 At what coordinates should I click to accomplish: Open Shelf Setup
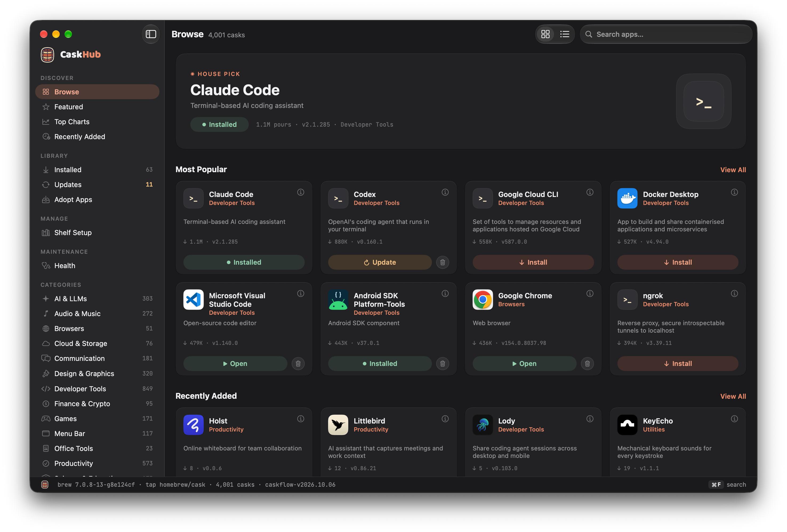click(x=97, y=233)
